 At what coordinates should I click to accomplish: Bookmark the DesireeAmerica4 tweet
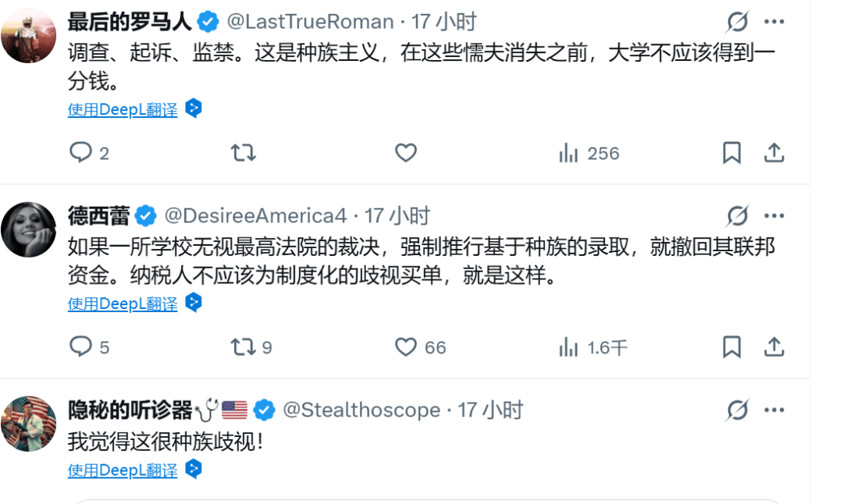point(731,347)
